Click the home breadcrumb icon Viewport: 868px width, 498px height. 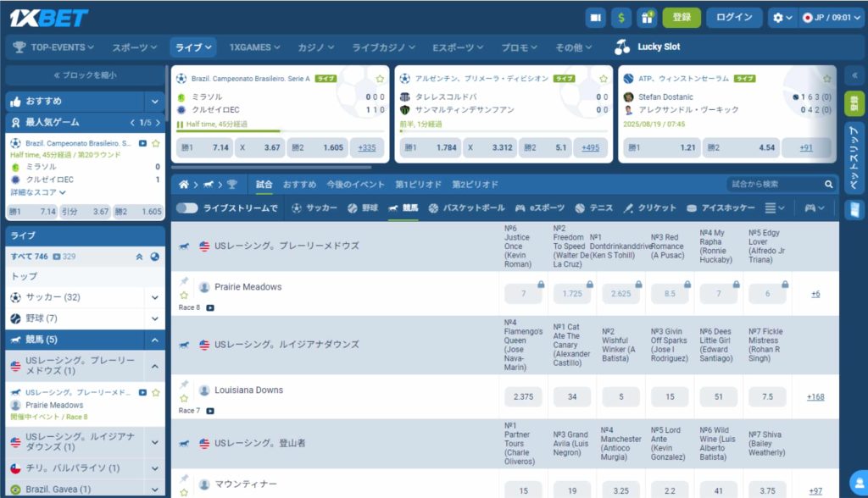click(184, 185)
